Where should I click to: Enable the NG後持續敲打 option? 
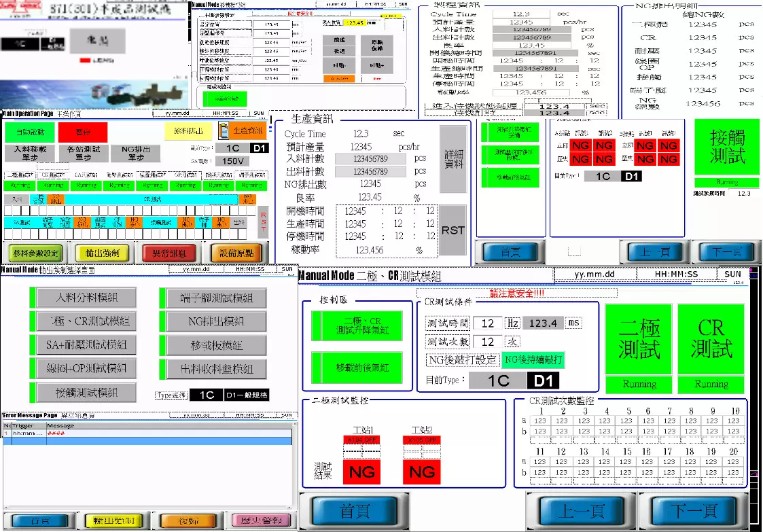(533, 361)
